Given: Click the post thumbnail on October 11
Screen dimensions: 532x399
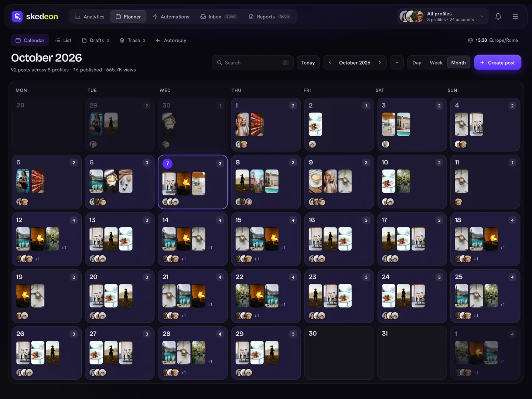Looking at the screenshot, I should [461, 181].
